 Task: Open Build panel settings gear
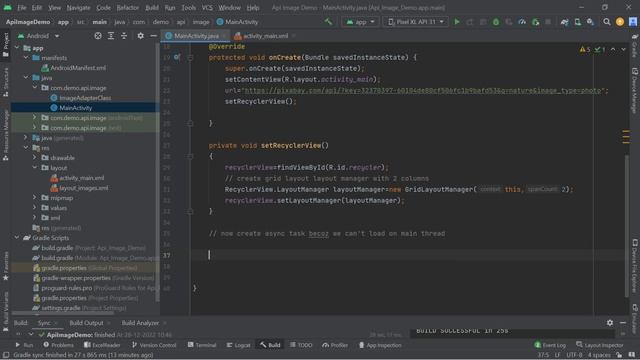click(610, 323)
